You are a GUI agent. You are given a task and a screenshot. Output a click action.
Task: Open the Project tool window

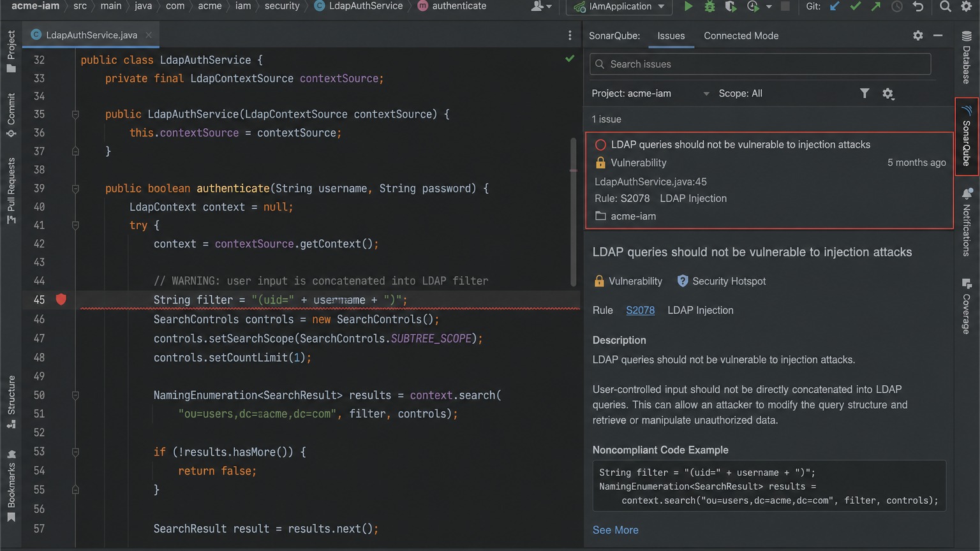tap(11, 52)
